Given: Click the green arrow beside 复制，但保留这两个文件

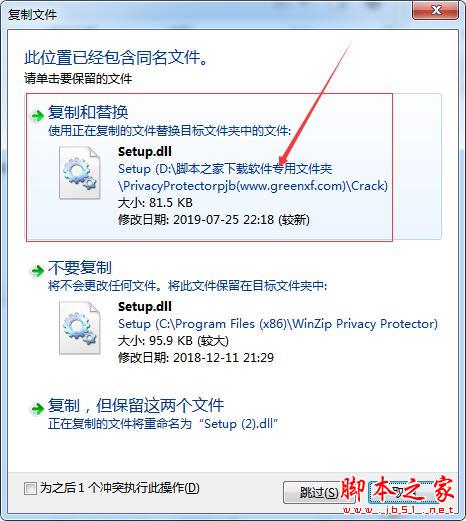Looking at the screenshot, I should (x=37, y=408).
